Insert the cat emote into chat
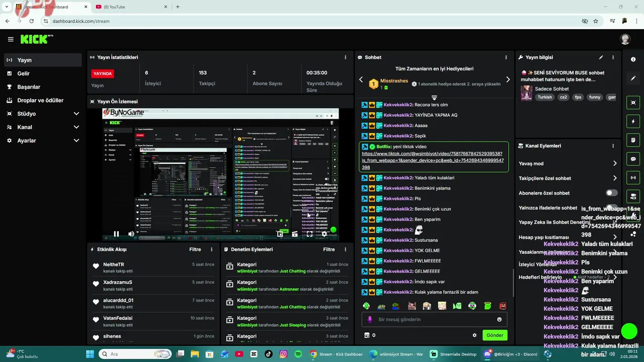This screenshot has height=362, width=644. 412,306
